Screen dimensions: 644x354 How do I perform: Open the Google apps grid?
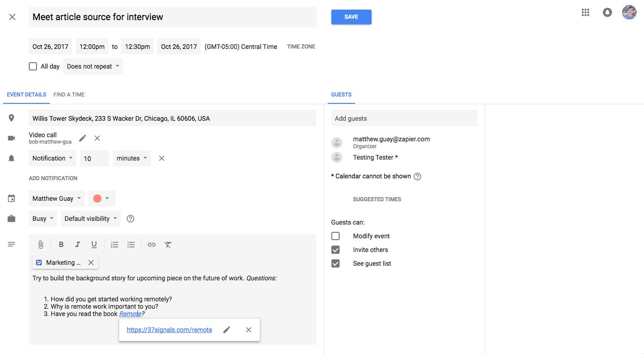585,13
